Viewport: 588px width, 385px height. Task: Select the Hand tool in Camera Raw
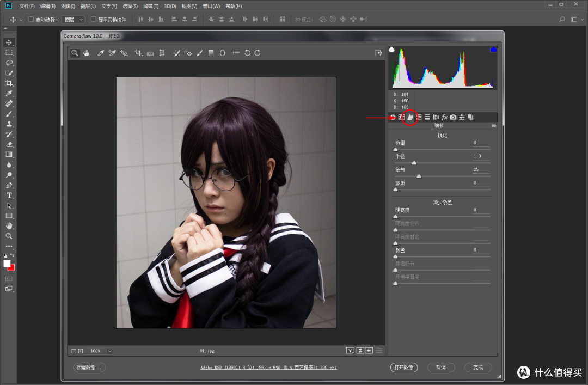pyautogui.click(x=86, y=53)
